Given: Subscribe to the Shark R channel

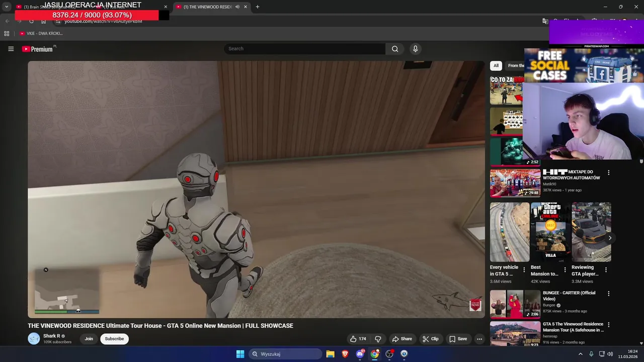Looking at the screenshot, I should point(114,339).
